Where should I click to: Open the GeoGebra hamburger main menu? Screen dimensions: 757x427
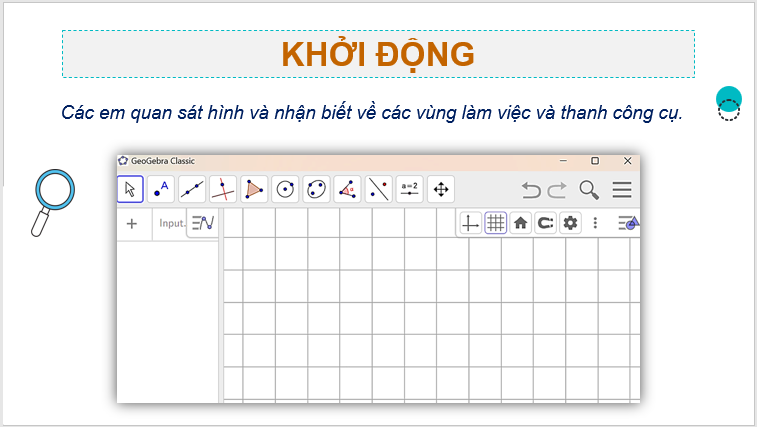pyautogui.click(x=622, y=189)
